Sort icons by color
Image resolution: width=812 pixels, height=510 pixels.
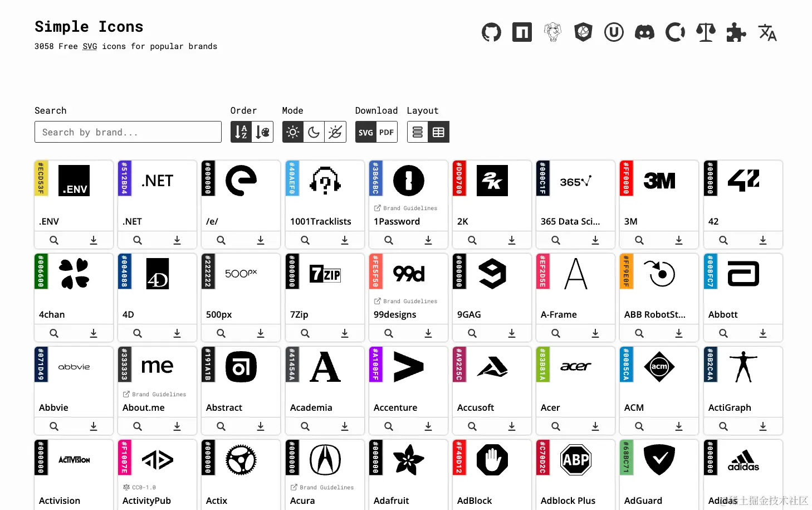click(262, 132)
